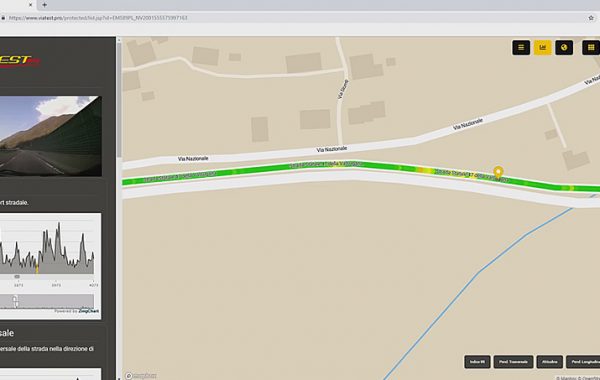Select the Altitudine layer button
600x380 pixels.
(x=549, y=362)
